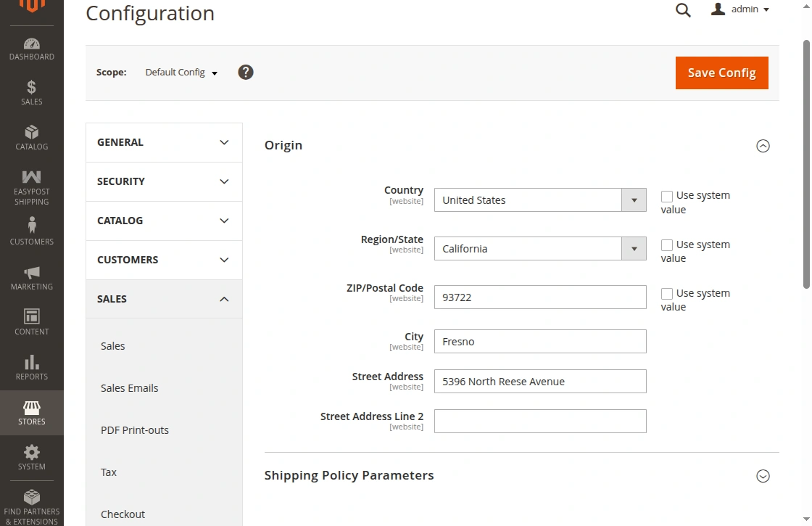The width and height of the screenshot is (812, 526).
Task: Open the Scope Default Config switcher
Action: point(181,73)
